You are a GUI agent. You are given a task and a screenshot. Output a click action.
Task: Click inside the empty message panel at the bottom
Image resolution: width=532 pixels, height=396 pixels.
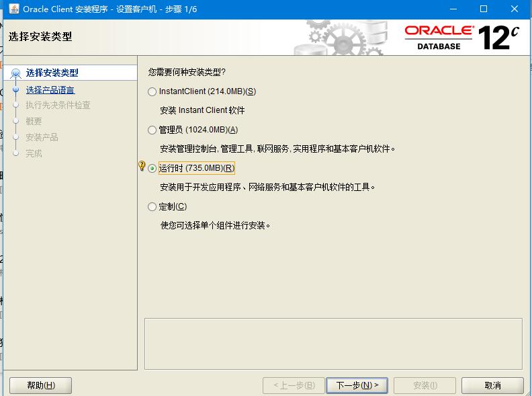(333, 344)
